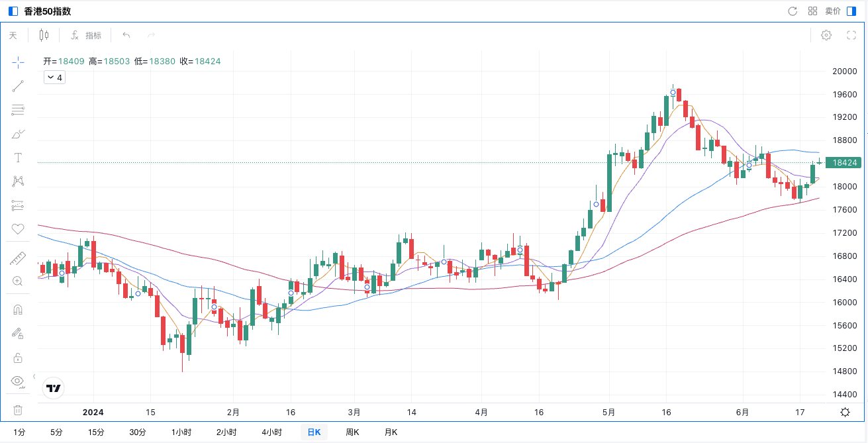Select the trend line drawing tool
The width and height of the screenshot is (868, 443).
point(18,86)
